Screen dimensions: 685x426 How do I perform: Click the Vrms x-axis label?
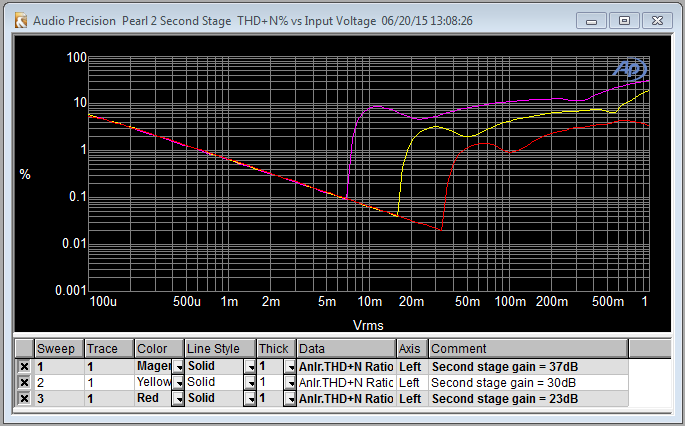368,326
